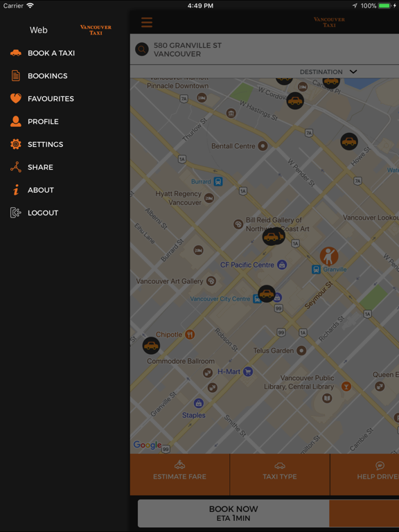Image resolution: width=399 pixels, height=532 pixels.
Task: Click the Seymour St label on the map
Action: [x=319, y=294]
